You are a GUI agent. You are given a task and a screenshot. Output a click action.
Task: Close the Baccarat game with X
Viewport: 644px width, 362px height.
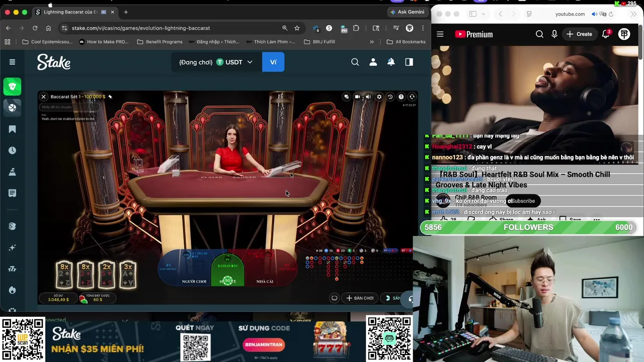coord(43,97)
